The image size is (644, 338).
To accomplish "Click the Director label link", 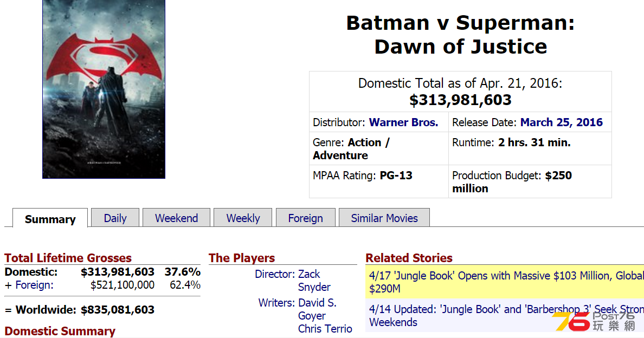I will point(275,274).
